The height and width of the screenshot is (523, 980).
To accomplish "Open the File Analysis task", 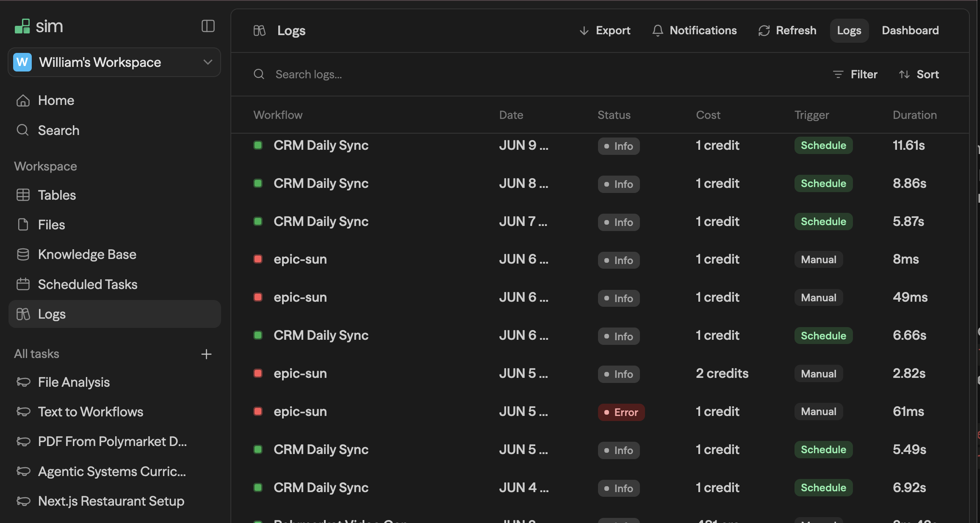I will (x=114, y=382).
